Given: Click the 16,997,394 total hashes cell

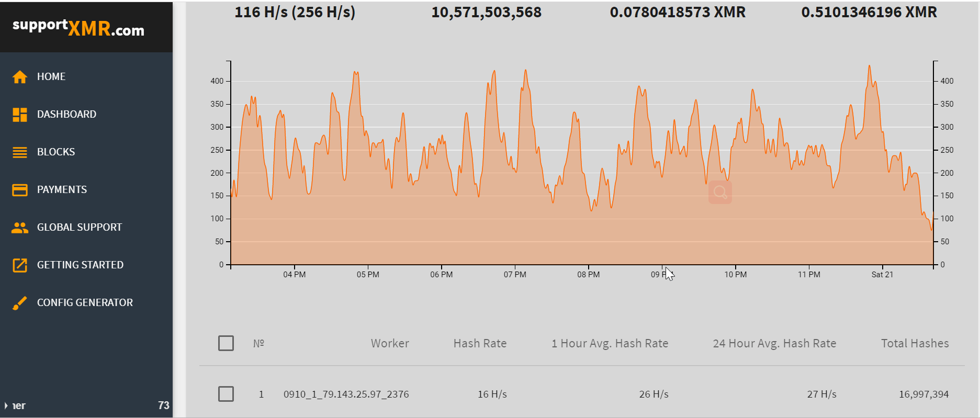Looking at the screenshot, I should click(x=923, y=394).
